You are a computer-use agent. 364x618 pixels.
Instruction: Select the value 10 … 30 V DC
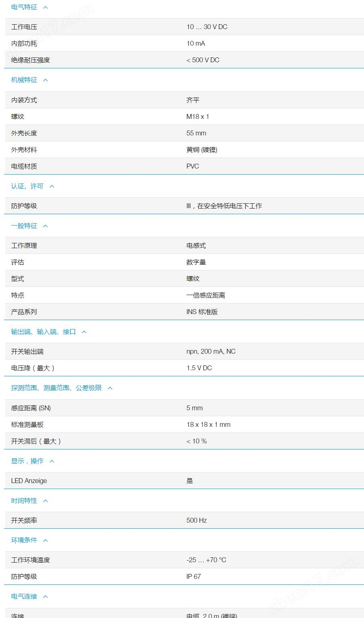[207, 27]
